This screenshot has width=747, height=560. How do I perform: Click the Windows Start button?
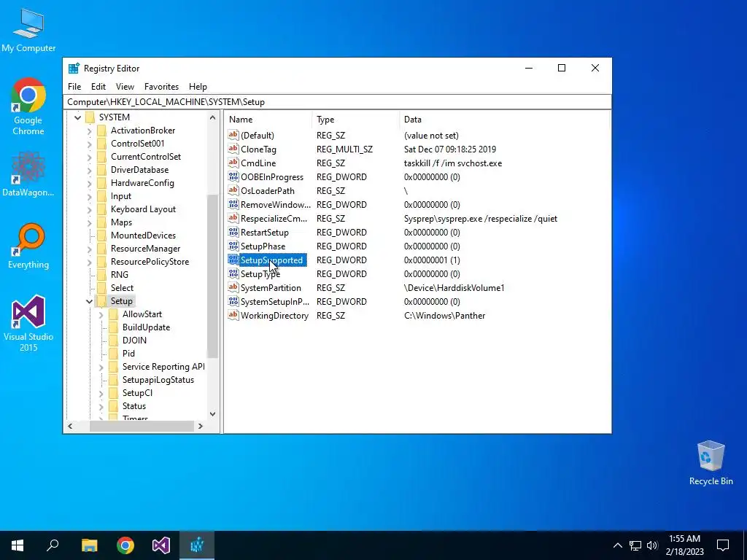click(18, 545)
